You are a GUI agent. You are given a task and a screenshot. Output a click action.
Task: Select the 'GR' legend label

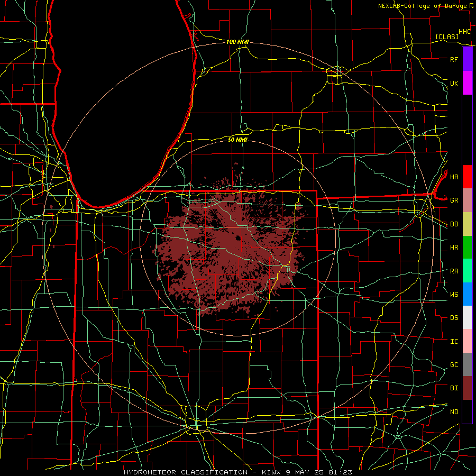click(x=454, y=200)
